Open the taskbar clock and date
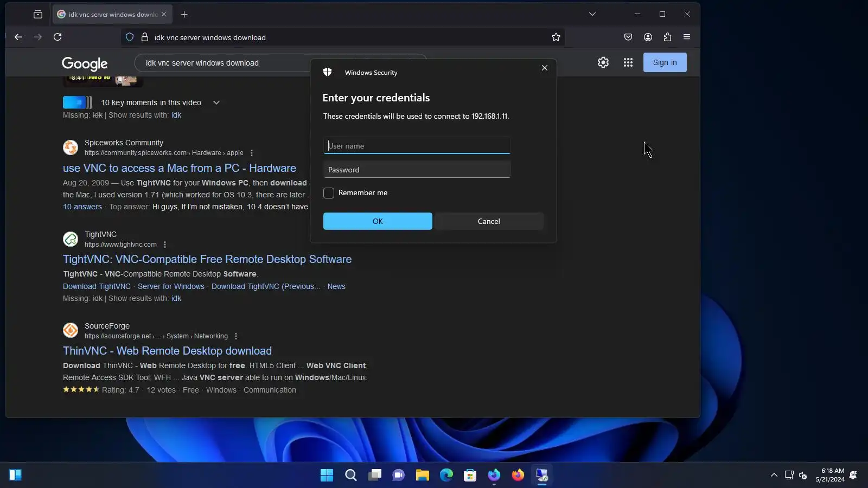The image size is (868, 488). [830, 476]
